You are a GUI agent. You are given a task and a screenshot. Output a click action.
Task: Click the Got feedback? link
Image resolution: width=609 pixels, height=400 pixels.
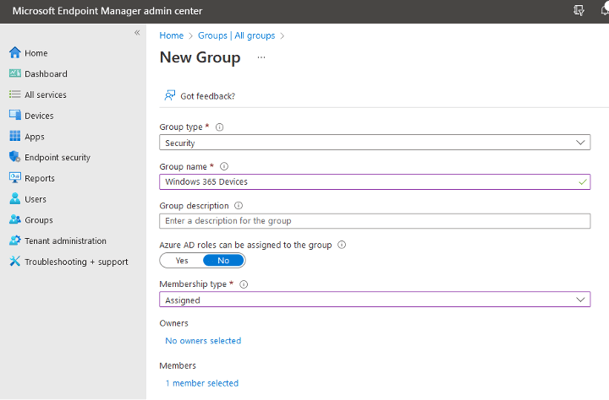pos(207,96)
